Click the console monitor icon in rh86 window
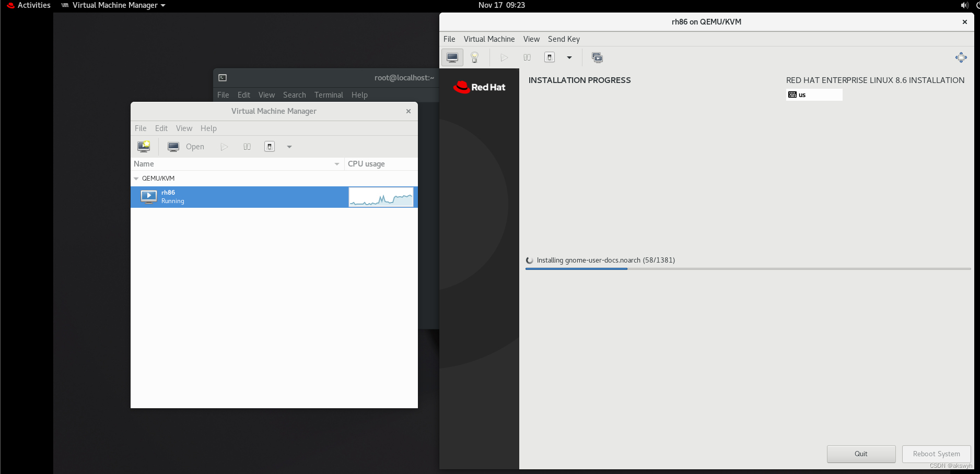This screenshot has width=980, height=474. 452,57
